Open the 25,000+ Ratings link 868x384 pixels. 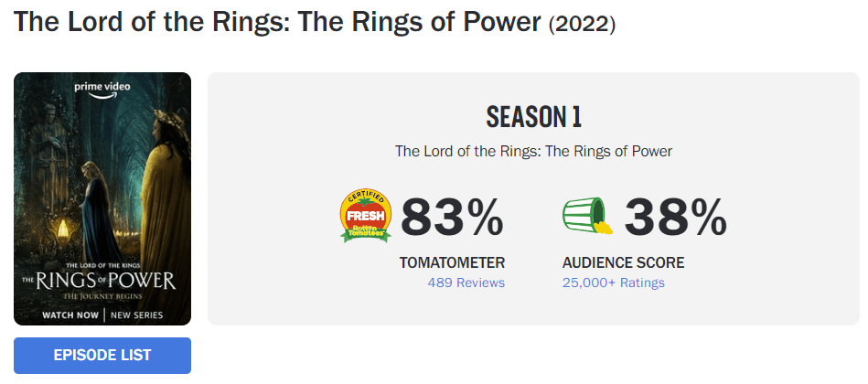click(614, 283)
